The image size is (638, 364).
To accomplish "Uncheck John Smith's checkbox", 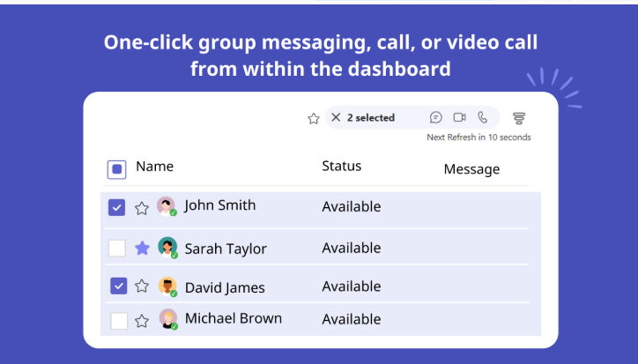I will click(x=117, y=207).
